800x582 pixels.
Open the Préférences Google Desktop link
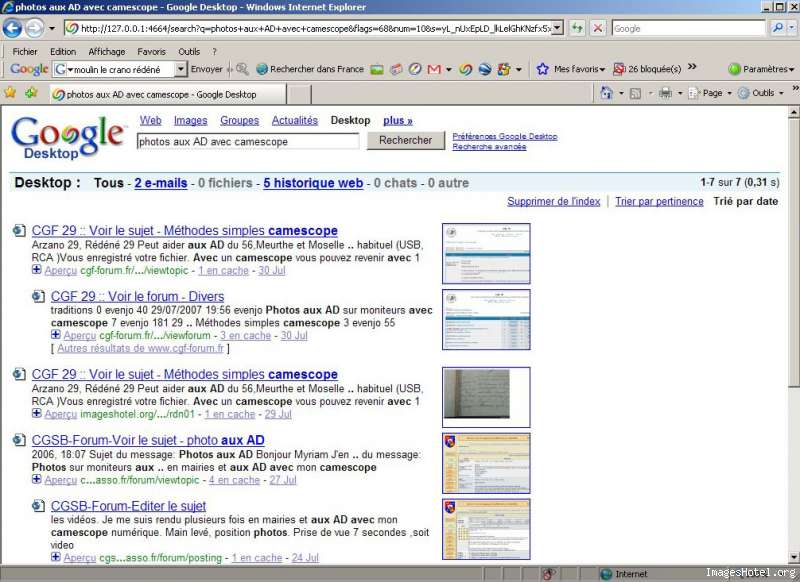coord(505,136)
